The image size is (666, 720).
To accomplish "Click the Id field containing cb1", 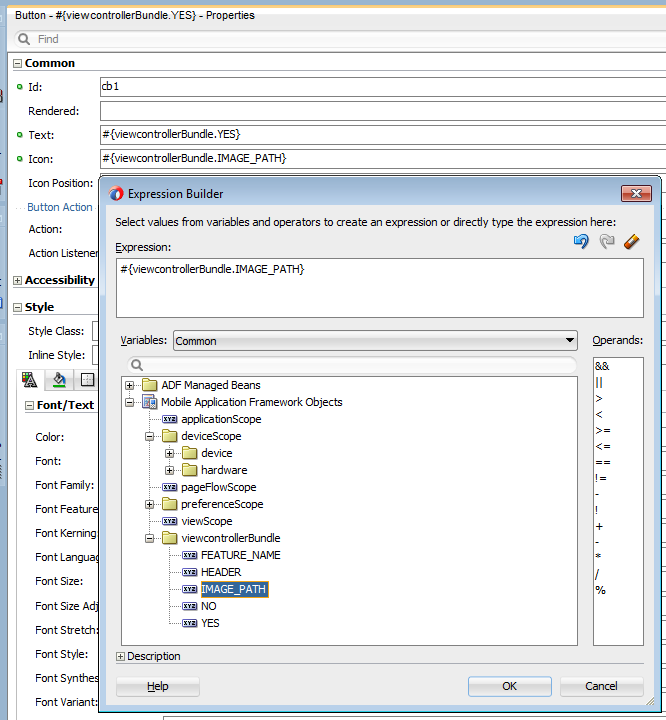I will click(383, 87).
